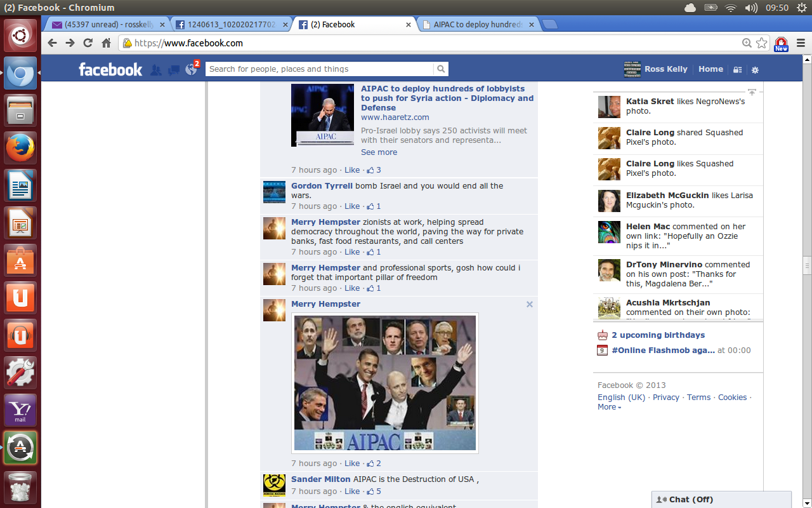Open the Software Updater in launcher
The width and height of the screenshot is (812, 508).
click(x=20, y=448)
